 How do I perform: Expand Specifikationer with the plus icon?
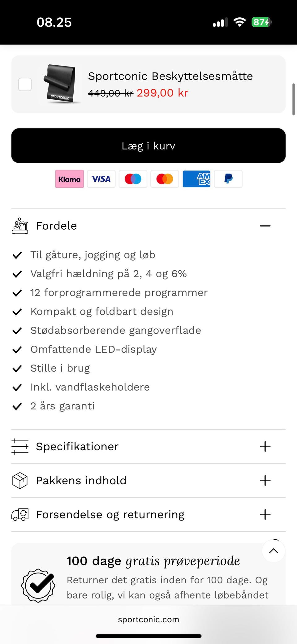[265, 447]
